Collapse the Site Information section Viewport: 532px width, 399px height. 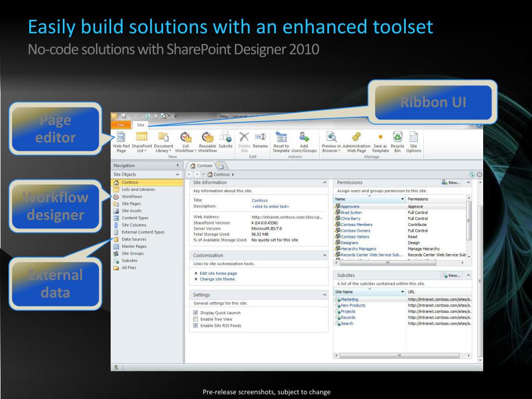325,182
